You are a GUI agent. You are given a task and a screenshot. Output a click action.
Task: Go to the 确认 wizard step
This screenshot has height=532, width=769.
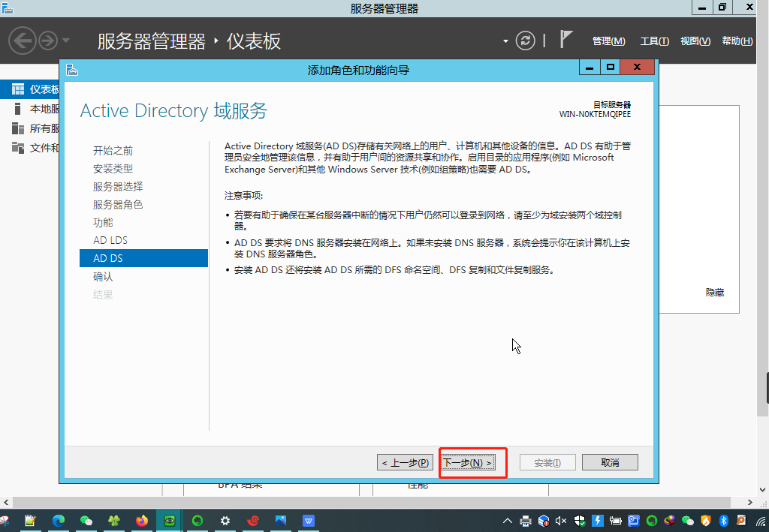point(103,276)
